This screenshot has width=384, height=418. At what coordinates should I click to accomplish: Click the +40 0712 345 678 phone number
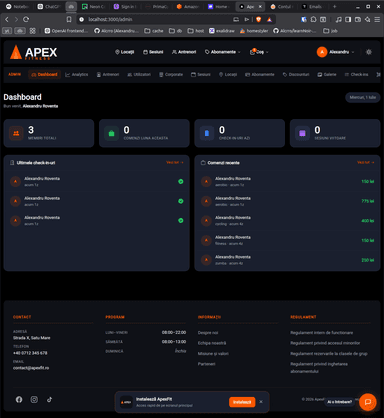tap(30, 353)
